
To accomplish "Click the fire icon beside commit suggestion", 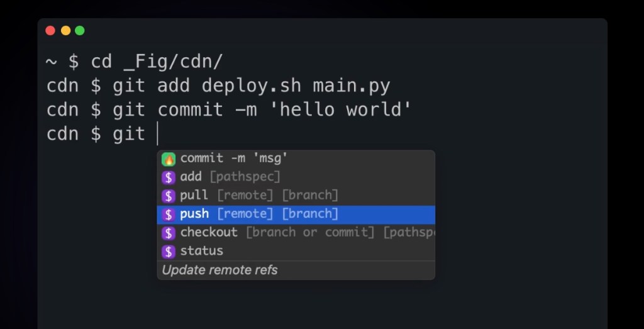I will 168,159.
